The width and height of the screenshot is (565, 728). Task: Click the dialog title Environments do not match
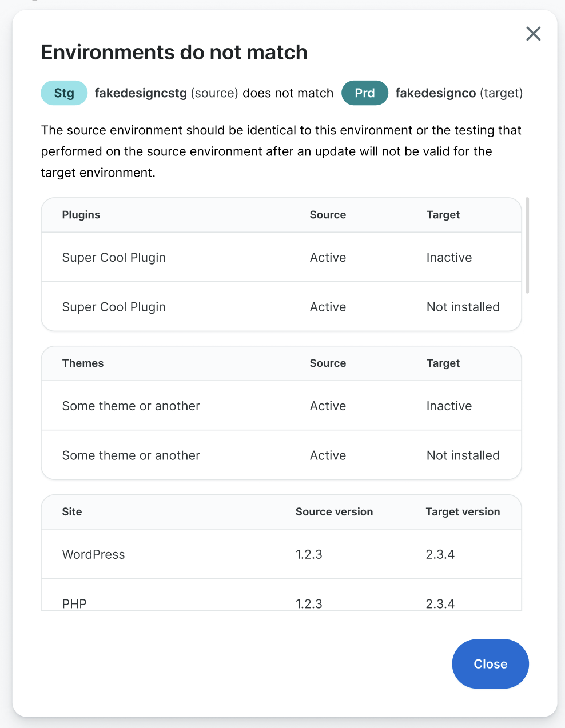[x=174, y=52]
